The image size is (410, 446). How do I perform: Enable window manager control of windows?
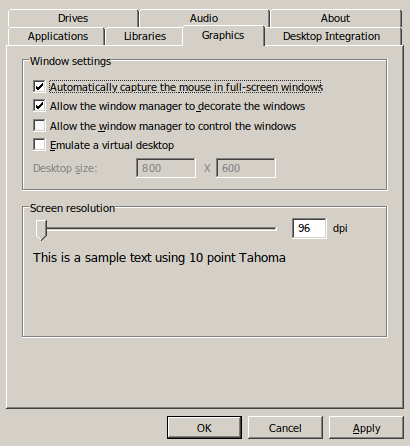(39, 126)
